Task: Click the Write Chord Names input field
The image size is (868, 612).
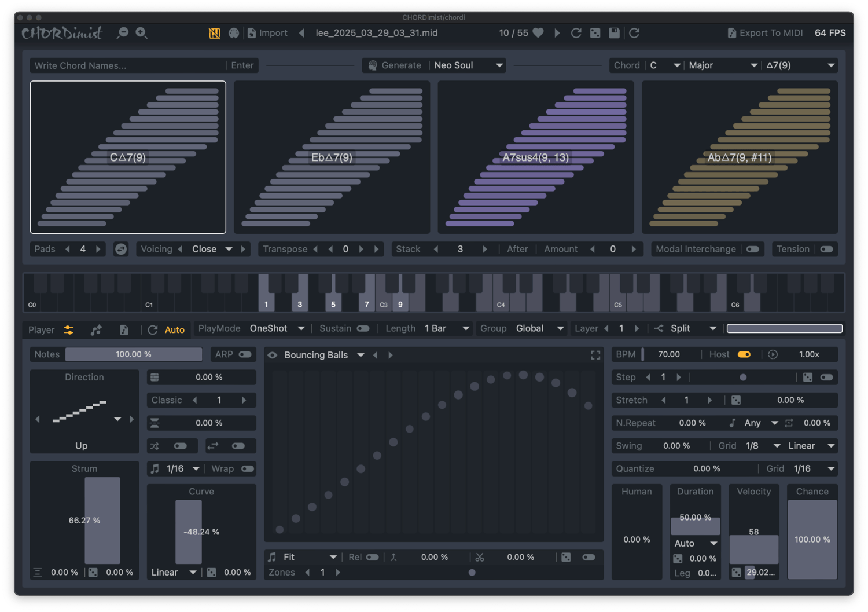Action: coord(127,65)
